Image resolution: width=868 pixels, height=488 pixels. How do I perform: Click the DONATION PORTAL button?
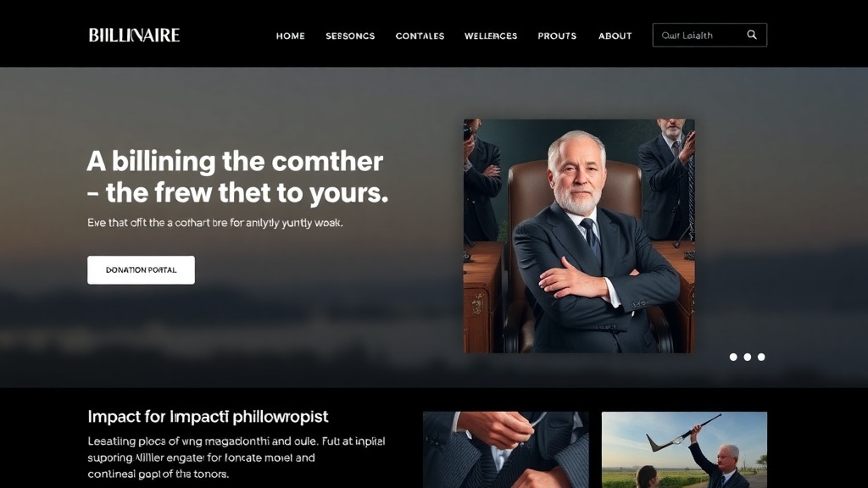pyautogui.click(x=142, y=270)
